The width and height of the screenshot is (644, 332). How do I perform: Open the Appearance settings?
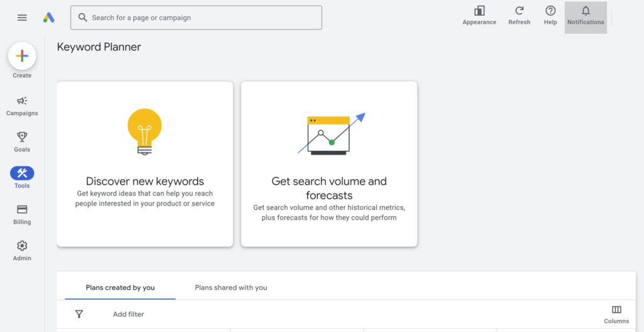(479, 16)
